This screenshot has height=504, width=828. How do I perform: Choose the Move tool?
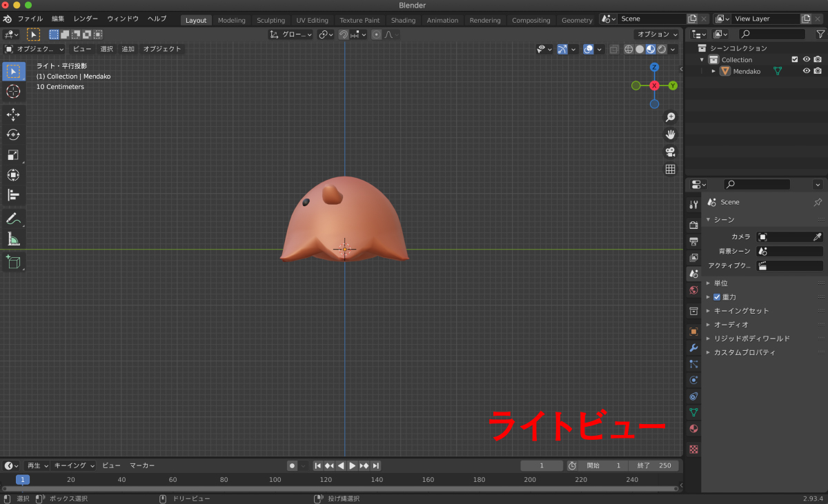13,114
